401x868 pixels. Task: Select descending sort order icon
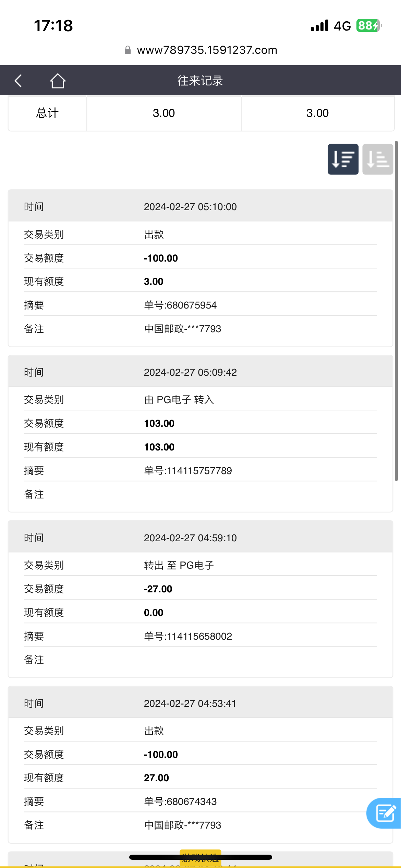click(343, 159)
